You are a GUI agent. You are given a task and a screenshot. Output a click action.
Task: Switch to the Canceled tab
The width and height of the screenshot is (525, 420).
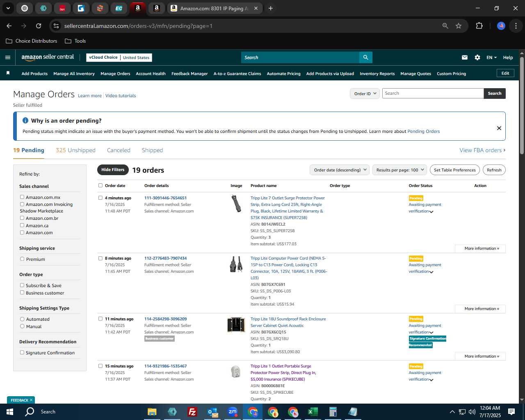pyautogui.click(x=119, y=150)
